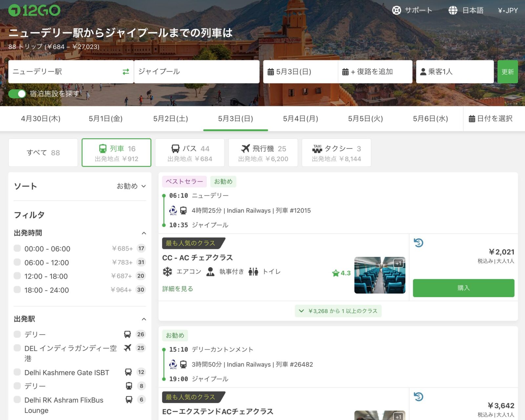Expand ¥3,268 から 1 以上のクラス options
525x420 pixels.
click(338, 311)
